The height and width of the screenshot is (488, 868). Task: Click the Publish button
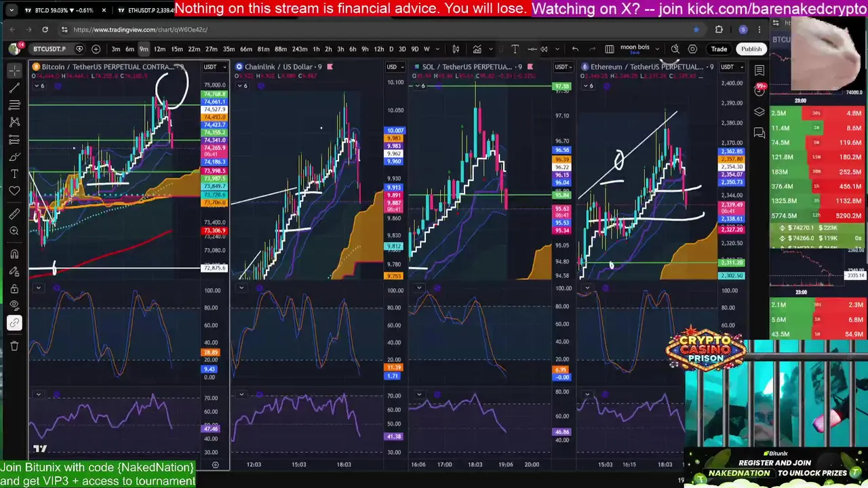(751, 49)
